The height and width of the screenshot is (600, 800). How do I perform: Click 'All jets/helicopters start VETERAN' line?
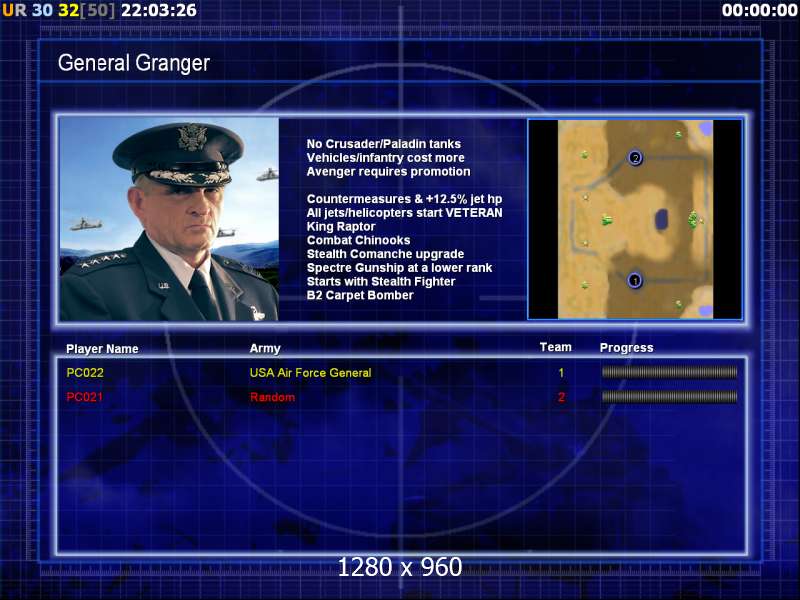pyautogui.click(x=405, y=213)
